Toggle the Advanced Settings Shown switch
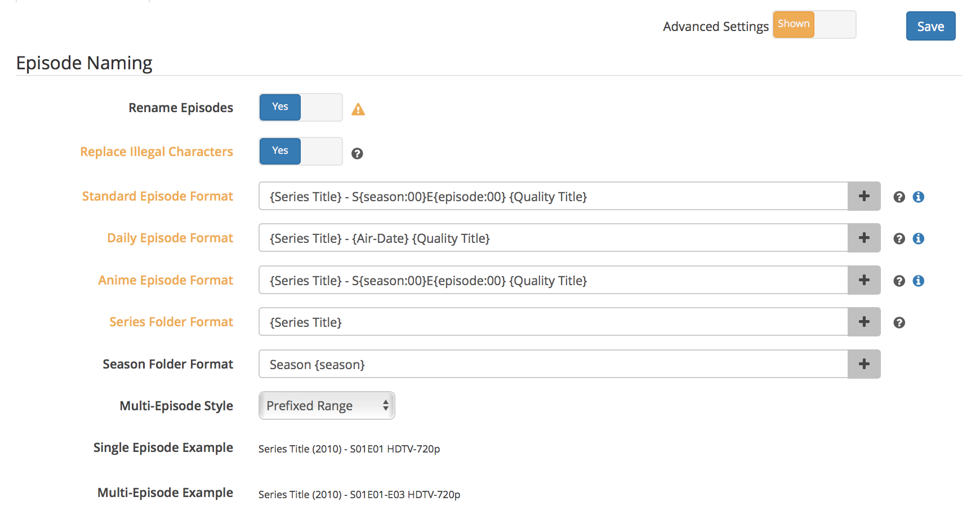This screenshot has height=510, width=980. coord(814,25)
